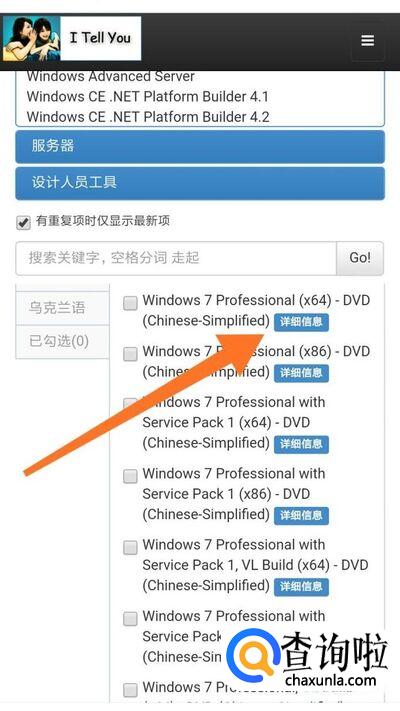Select the 乌克兰语 language tab
The height and width of the screenshot is (711, 400).
point(63,308)
